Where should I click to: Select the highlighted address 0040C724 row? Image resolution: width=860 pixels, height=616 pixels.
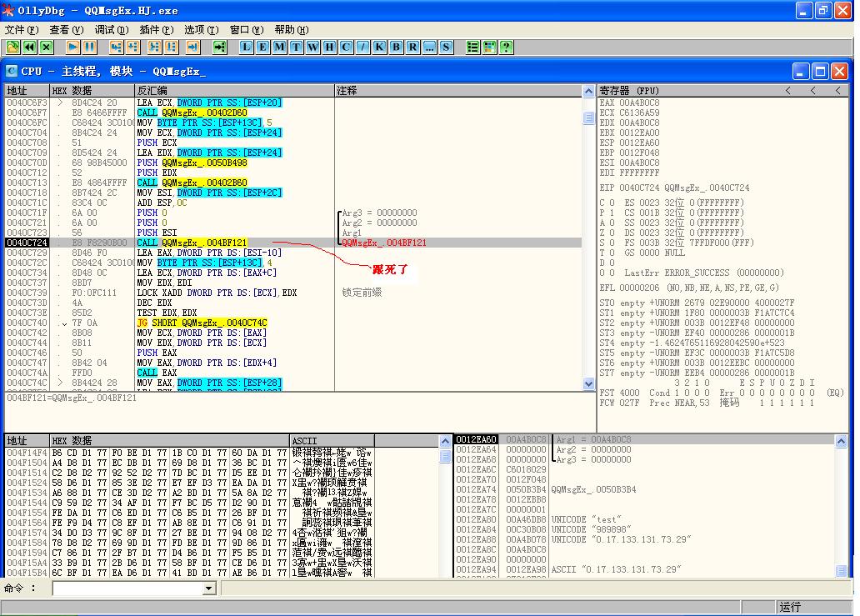293,243
